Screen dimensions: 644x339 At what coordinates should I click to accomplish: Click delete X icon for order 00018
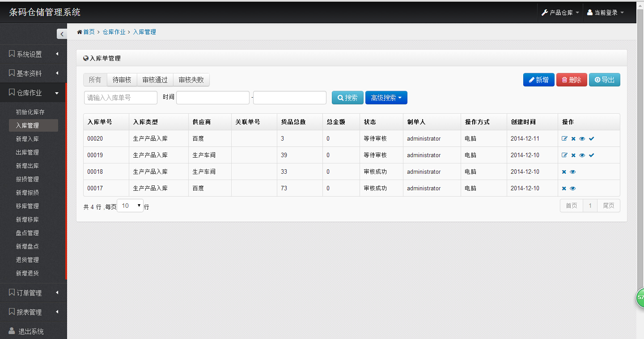(x=564, y=172)
